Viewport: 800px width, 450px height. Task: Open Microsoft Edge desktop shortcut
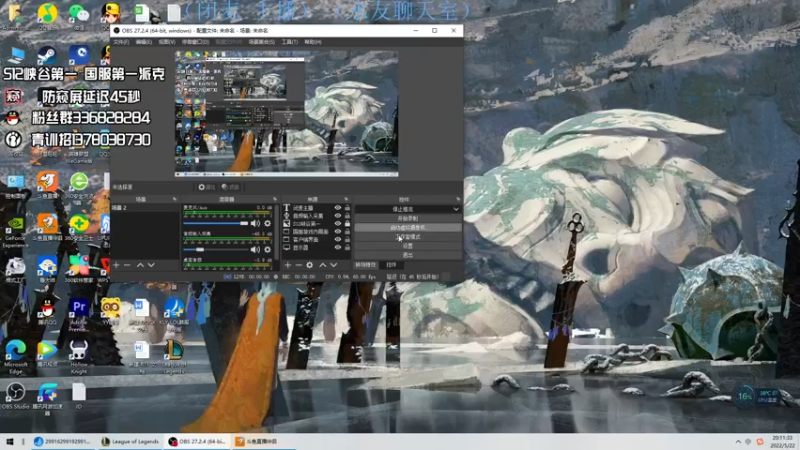tap(15, 356)
